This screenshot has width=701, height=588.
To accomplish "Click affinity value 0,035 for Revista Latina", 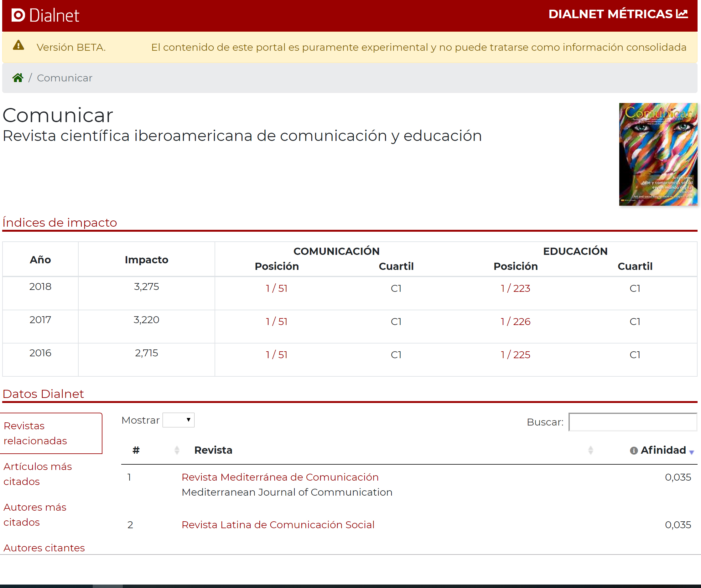I will 678,524.
